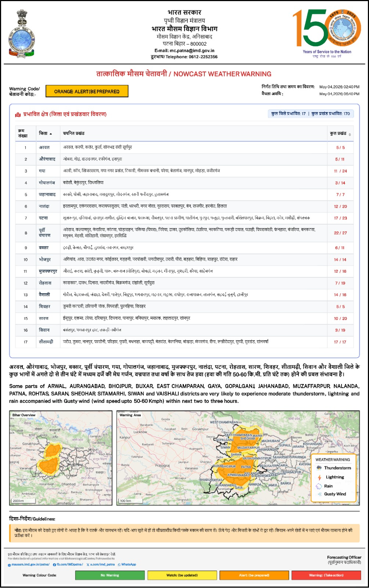Click the globe icon beside mausam.imd.gov.in
Image resolution: width=369 pixels, height=588 pixels.
(x=10, y=564)
